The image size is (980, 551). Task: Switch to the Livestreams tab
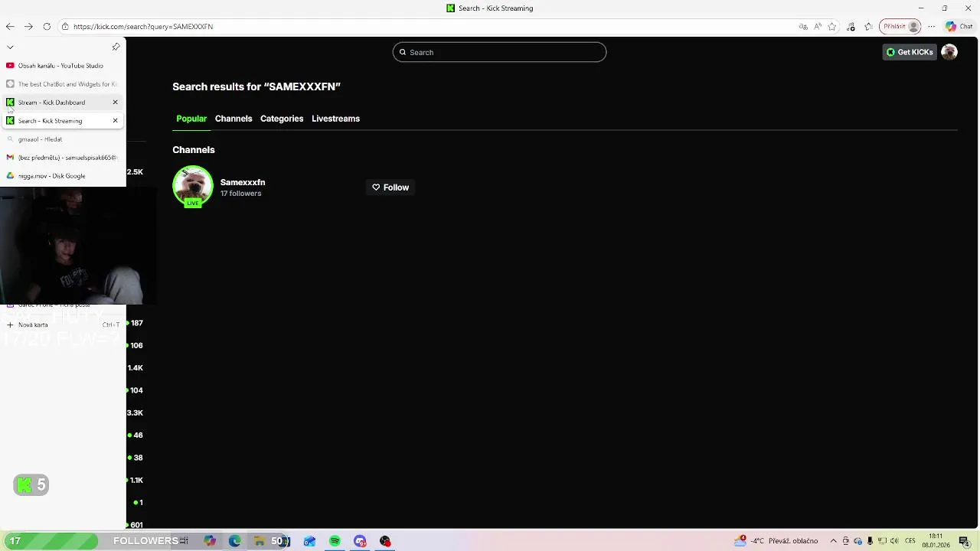[x=335, y=119]
